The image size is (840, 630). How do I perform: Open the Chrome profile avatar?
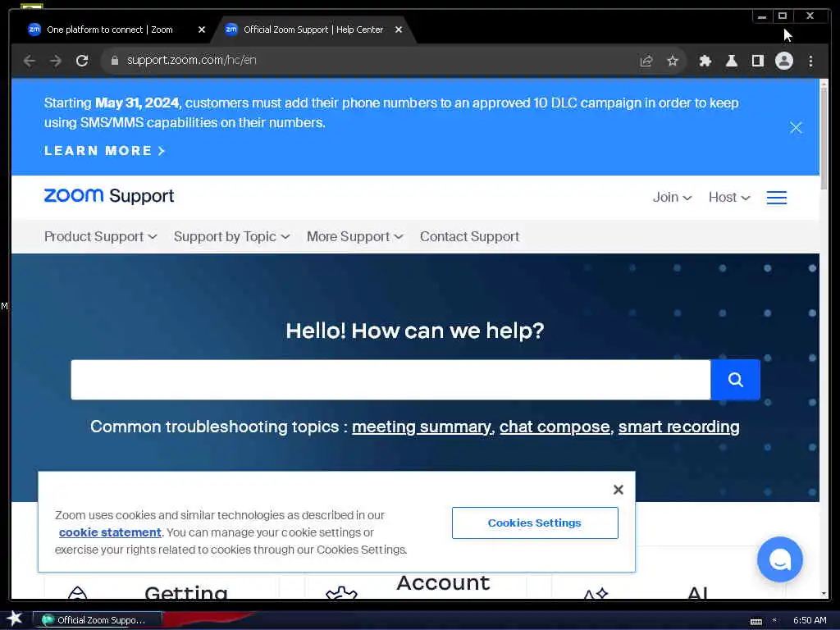pos(783,61)
